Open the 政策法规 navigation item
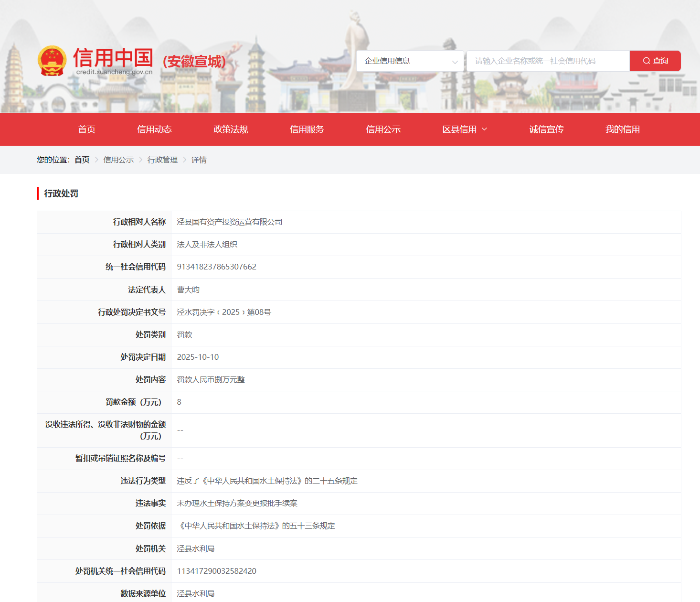This screenshot has width=700, height=602. 231,129
